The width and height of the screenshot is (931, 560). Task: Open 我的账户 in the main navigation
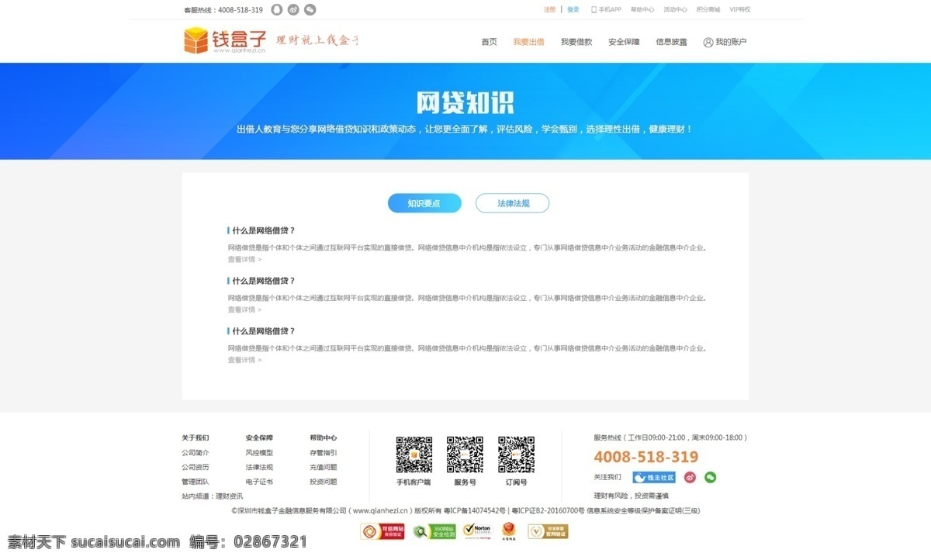click(731, 42)
